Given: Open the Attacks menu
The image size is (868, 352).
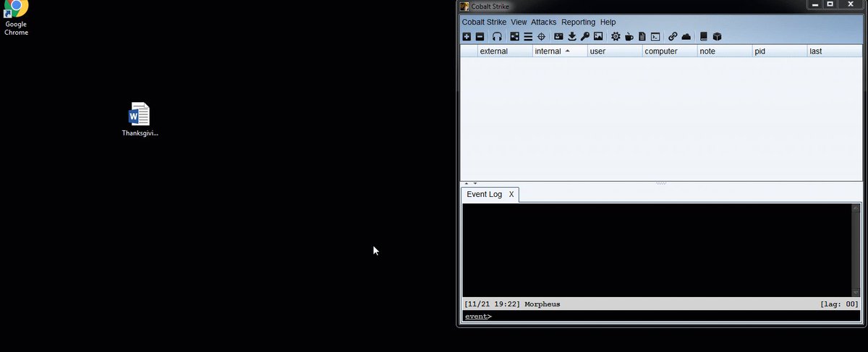Looking at the screenshot, I should (544, 22).
